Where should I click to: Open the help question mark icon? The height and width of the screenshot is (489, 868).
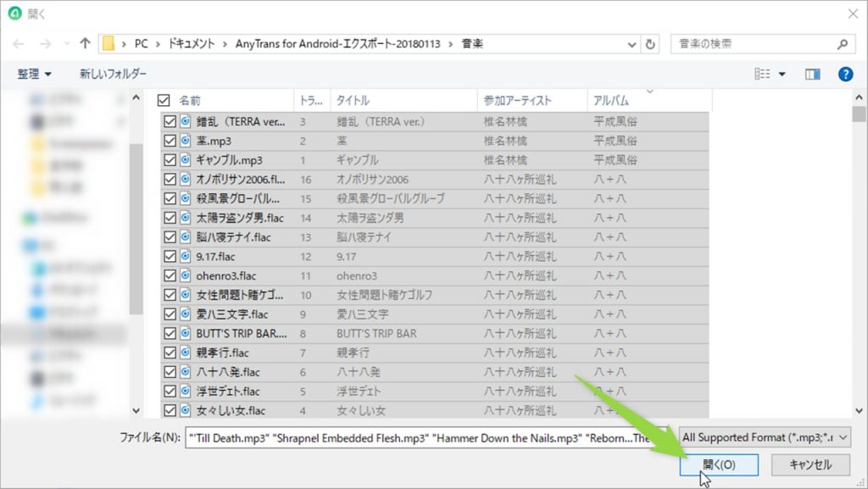click(x=845, y=75)
